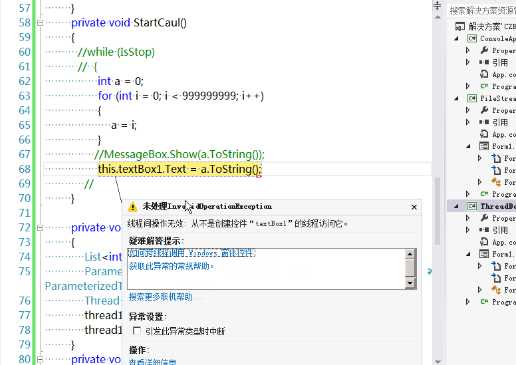
Task: Click the Properties wrench icon under ConsoleAp
Action: [484, 50]
